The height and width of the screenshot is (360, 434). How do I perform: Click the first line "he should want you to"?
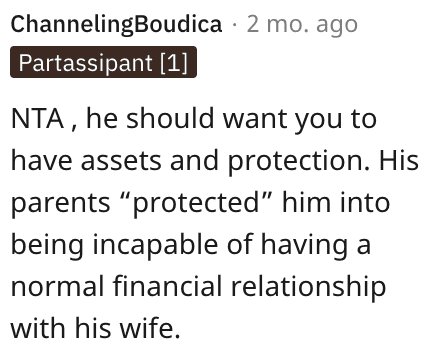click(x=231, y=119)
